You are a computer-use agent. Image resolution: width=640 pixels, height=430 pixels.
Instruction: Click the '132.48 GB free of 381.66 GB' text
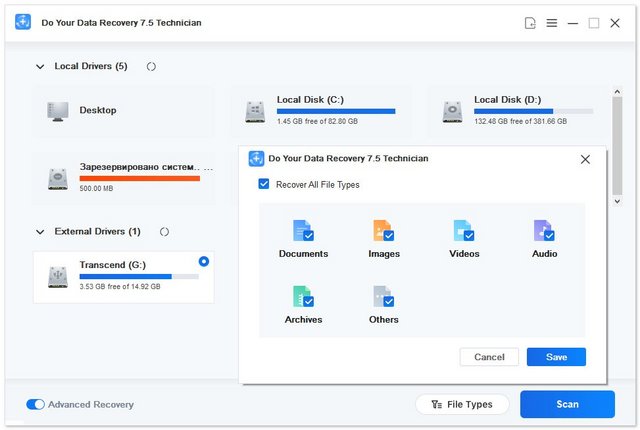[x=520, y=121]
